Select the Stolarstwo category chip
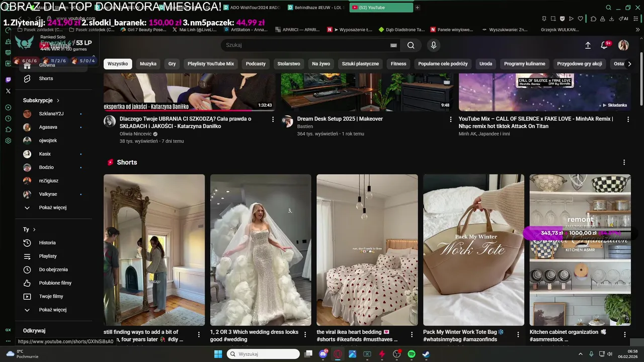The image size is (644, 362). pos(289,64)
